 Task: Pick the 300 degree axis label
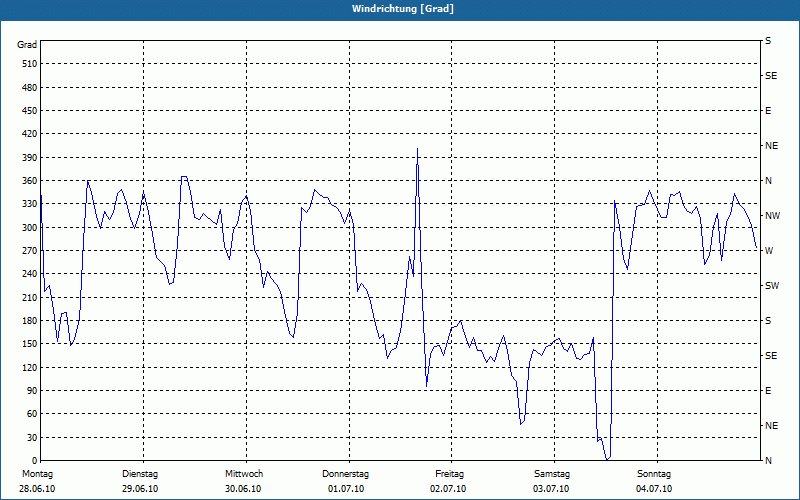coord(30,228)
